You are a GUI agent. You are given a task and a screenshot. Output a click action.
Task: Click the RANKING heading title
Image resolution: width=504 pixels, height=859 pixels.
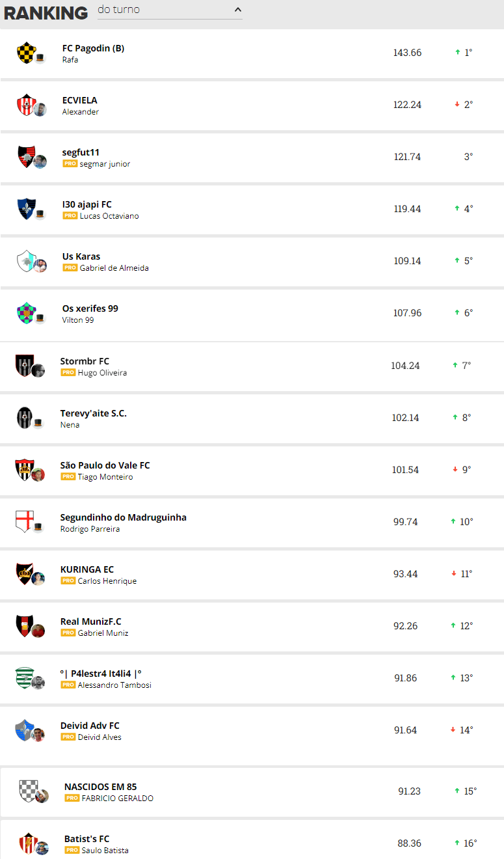(46, 12)
